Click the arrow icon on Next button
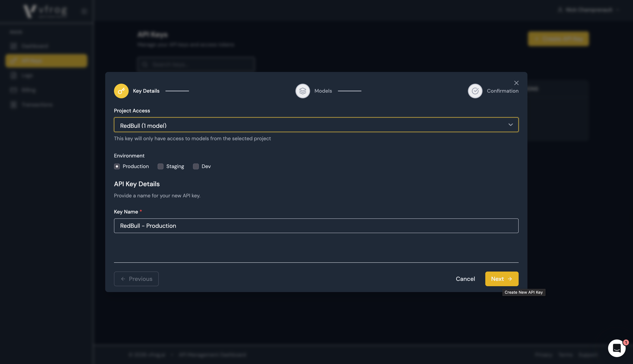Image resolution: width=633 pixels, height=364 pixels. tap(510, 279)
